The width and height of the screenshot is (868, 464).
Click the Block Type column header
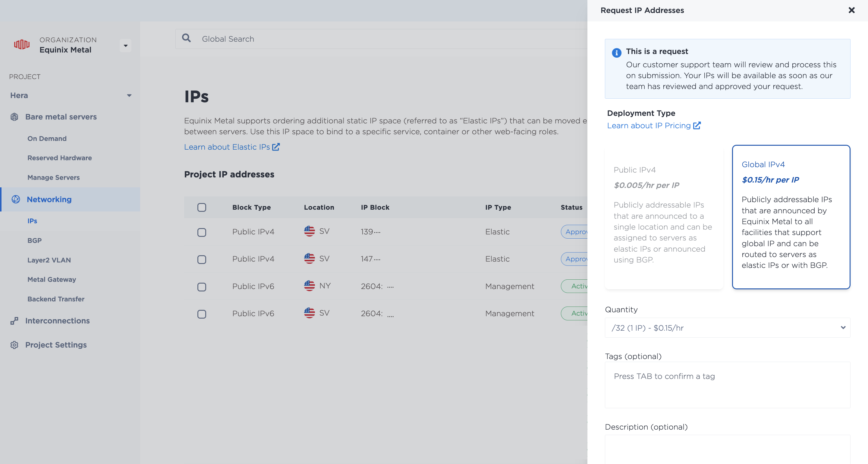tap(251, 207)
